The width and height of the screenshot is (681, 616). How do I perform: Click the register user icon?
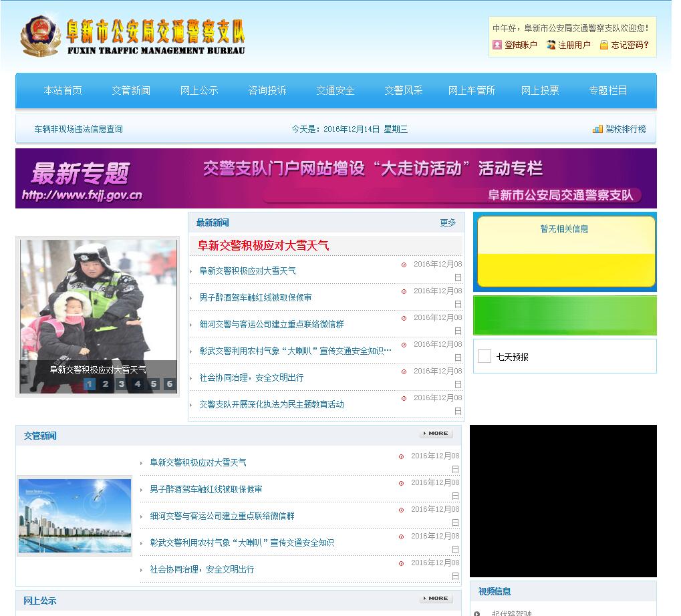[551, 45]
